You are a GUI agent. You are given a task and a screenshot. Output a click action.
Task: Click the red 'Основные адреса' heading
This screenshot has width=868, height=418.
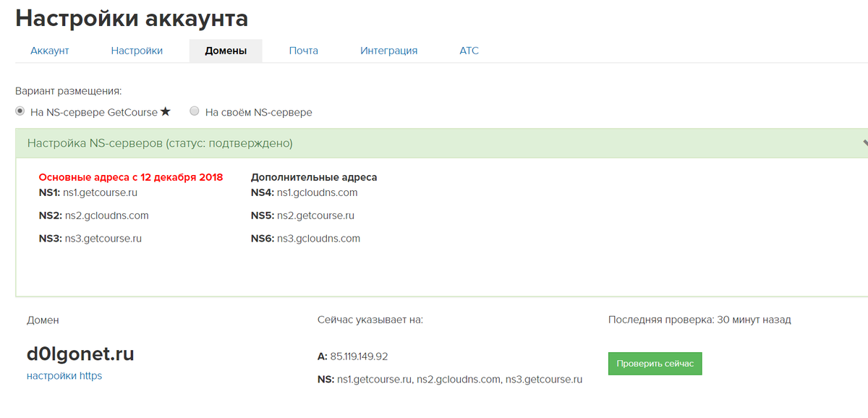click(131, 177)
